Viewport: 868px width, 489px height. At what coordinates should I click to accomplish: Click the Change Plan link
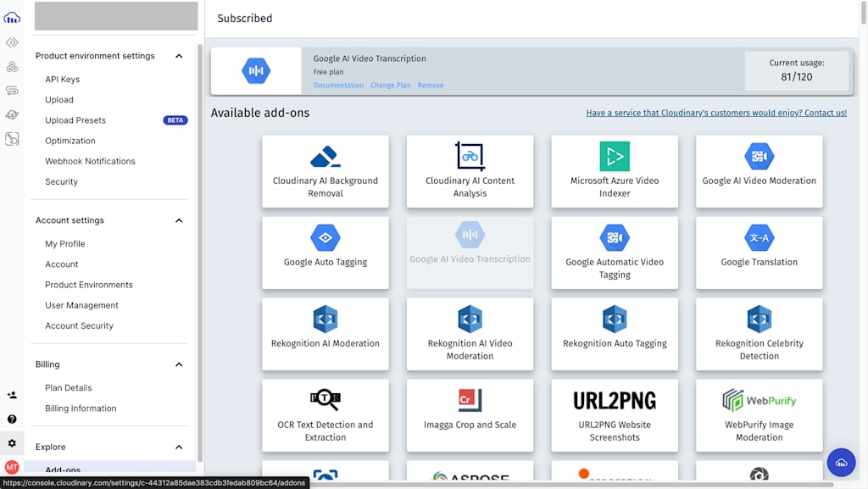390,86
